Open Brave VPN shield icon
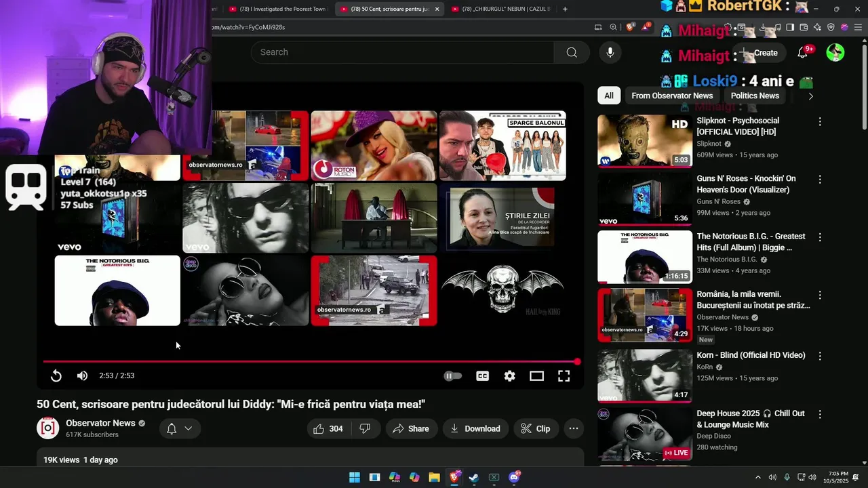The width and height of the screenshot is (868, 488). coord(831,27)
